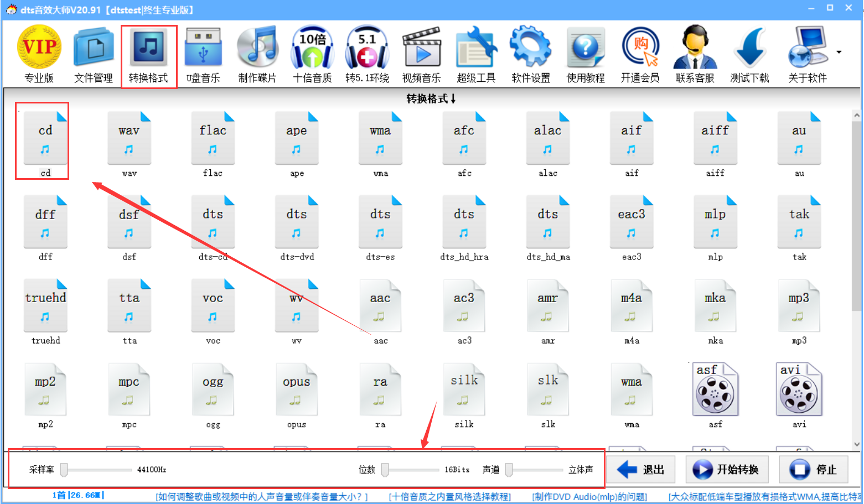The width and height of the screenshot is (864, 504).
Task: Click 测试下载 download icon
Action: click(749, 55)
